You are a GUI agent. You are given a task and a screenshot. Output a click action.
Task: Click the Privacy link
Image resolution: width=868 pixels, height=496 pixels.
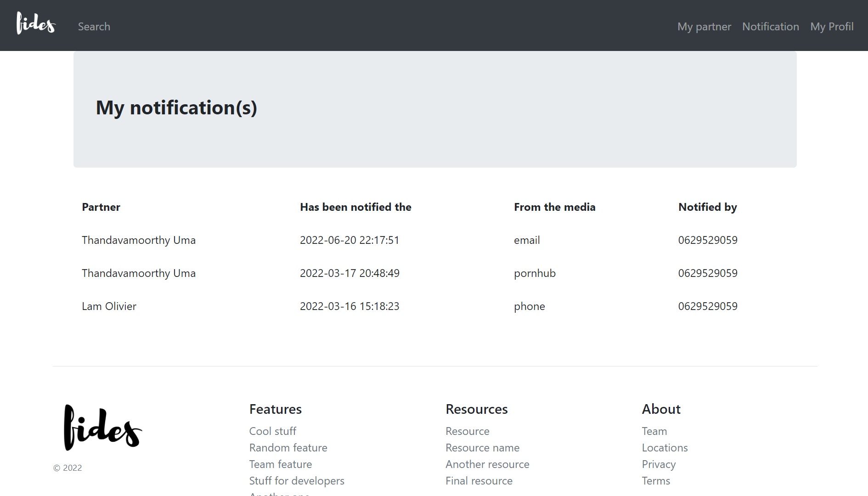[658, 464]
